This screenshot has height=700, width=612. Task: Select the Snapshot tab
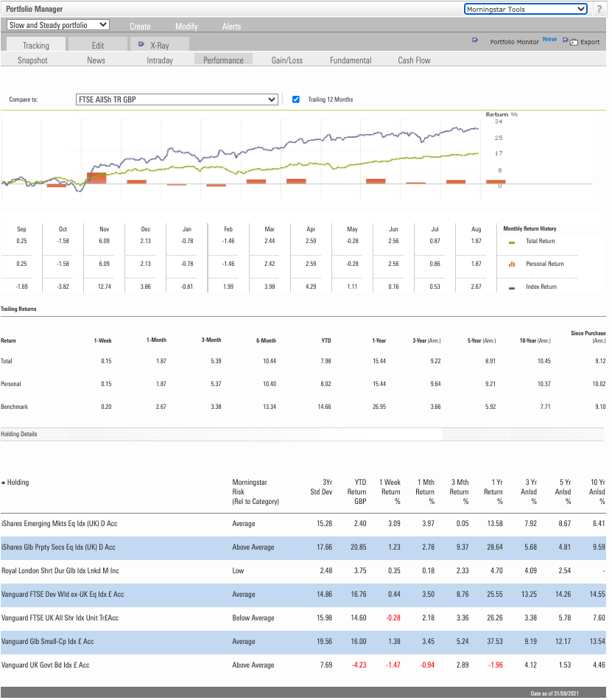point(32,60)
